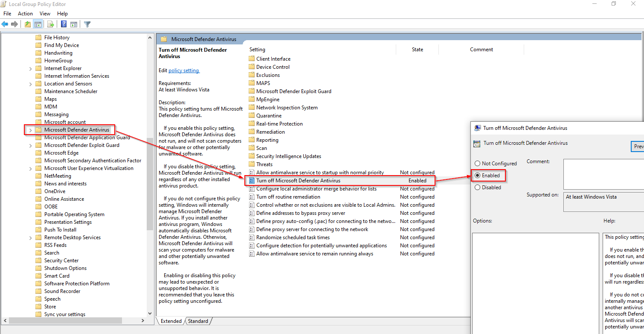Screen dimensions: 644x334
Task: Open Help with the blue question-mark icon
Action: [x=64, y=24]
